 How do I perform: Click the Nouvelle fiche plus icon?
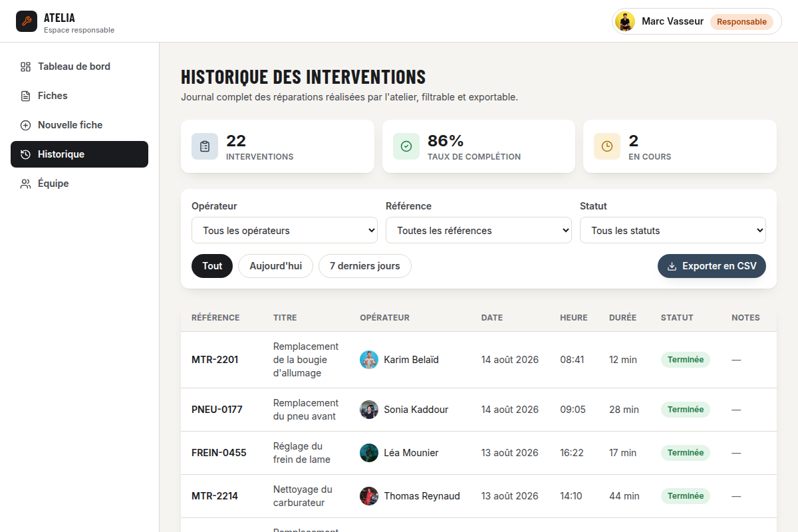(x=26, y=125)
